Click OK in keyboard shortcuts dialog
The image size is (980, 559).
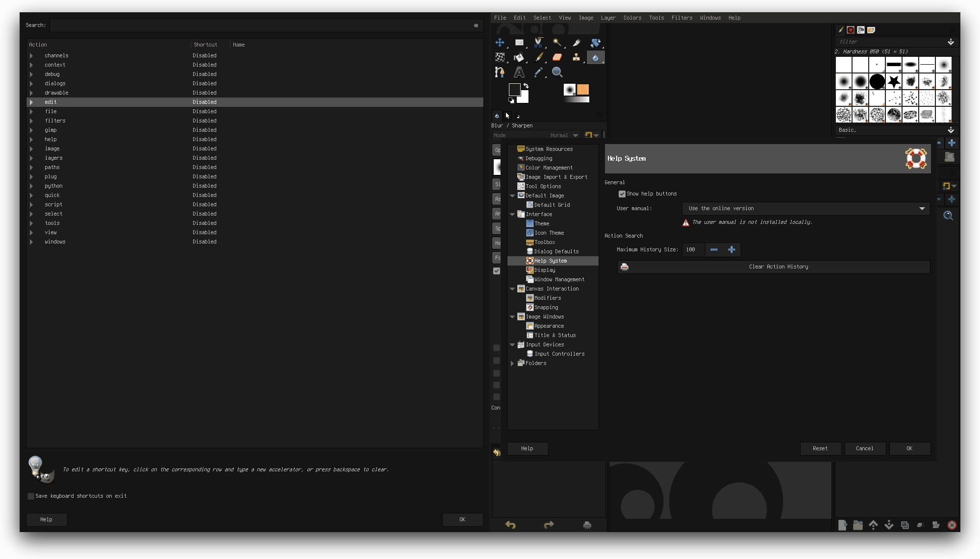coord(462,520)
